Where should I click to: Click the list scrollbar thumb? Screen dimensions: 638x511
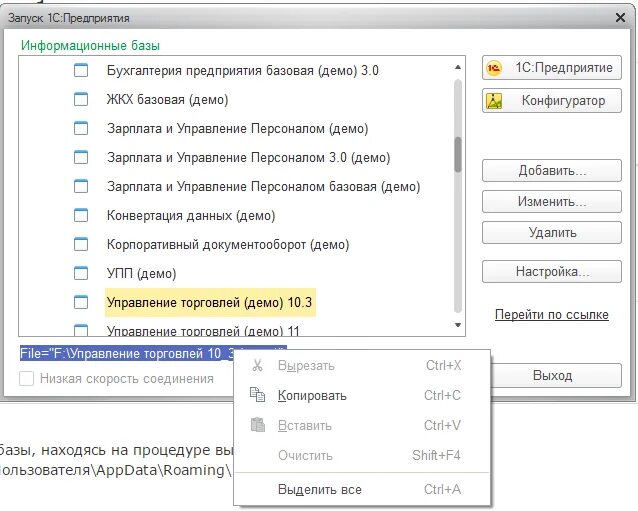[x=458, y=155]
